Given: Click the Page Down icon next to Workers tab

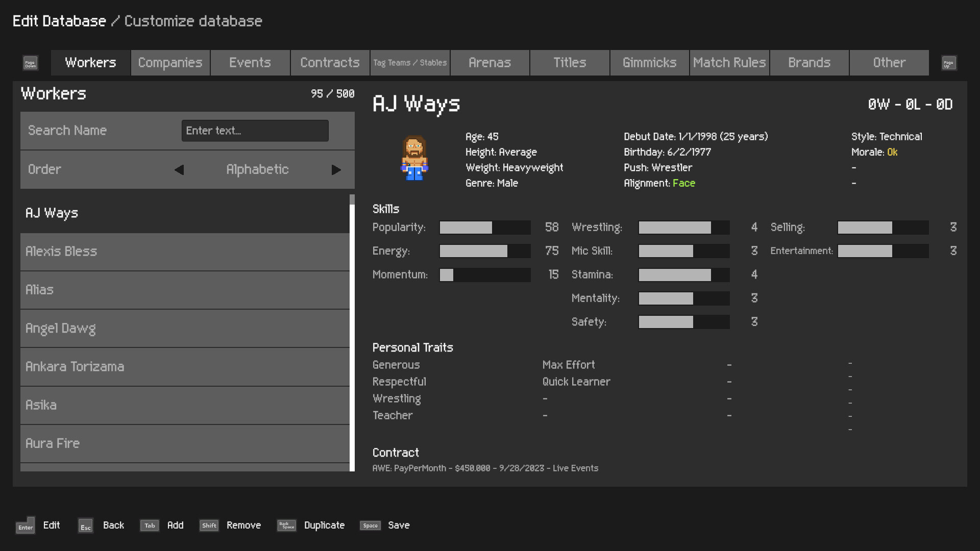Looking at the screenshot, I should [30, 63].
